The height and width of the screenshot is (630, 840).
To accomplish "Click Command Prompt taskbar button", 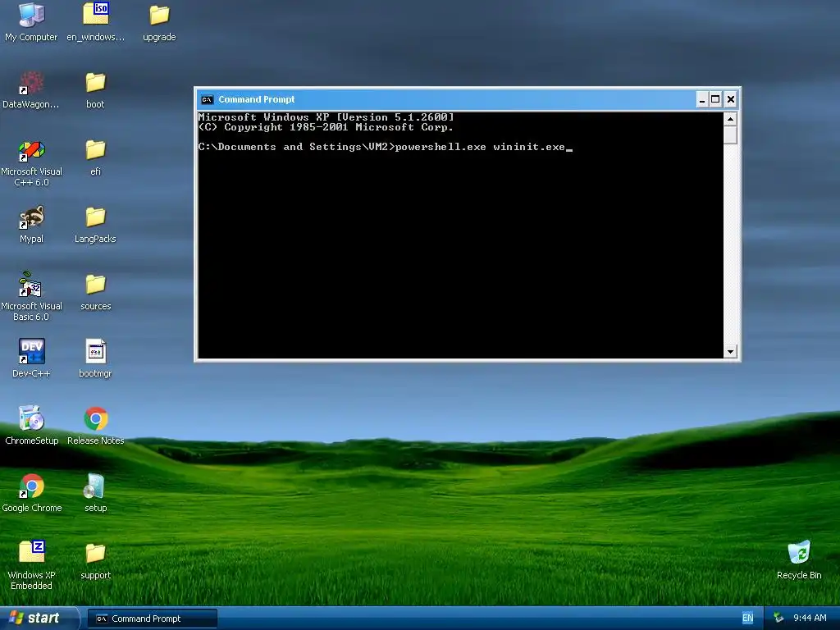I will 153,619.
